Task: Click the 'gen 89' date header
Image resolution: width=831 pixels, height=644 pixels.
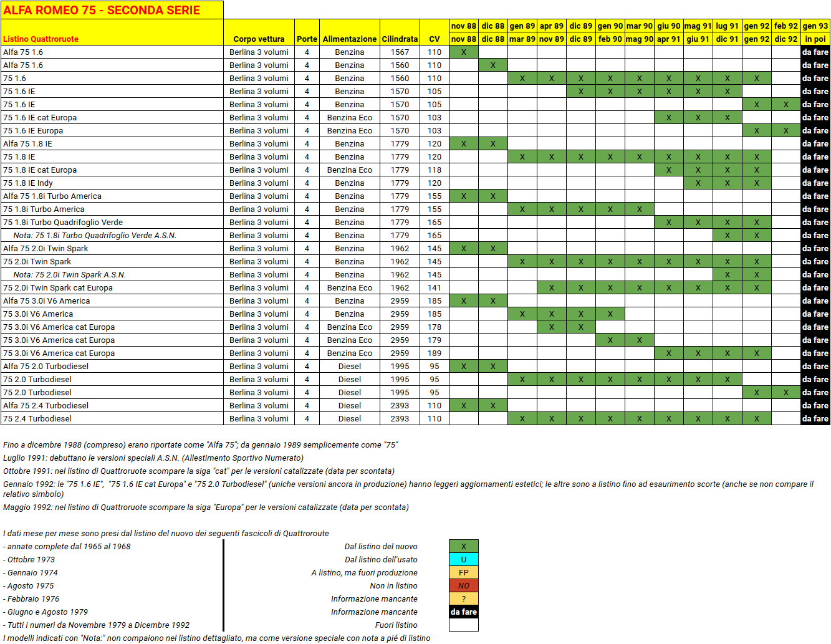Action: click(x=522, y=26)
